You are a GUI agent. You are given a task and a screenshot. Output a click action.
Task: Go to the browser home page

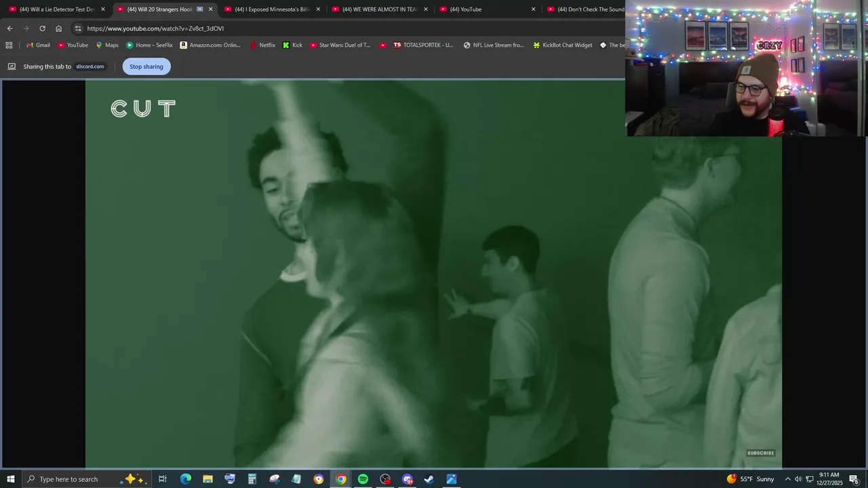[58, 28]
